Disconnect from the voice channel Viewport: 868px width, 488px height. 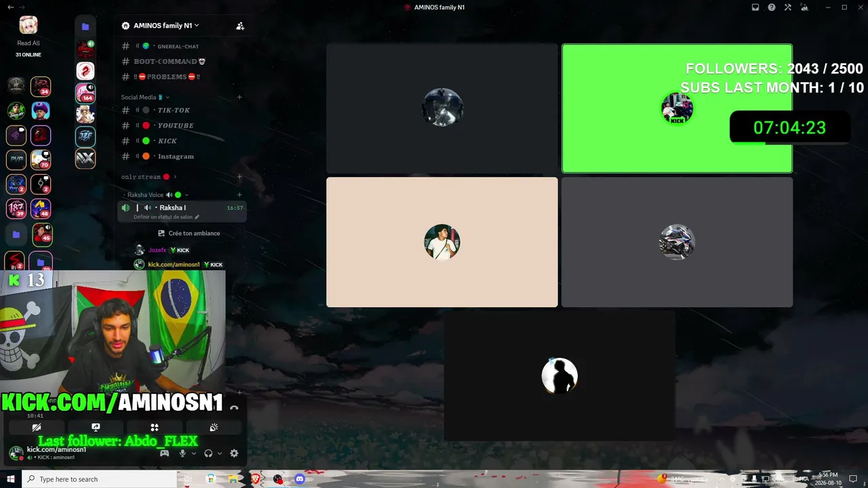point(234,407)
